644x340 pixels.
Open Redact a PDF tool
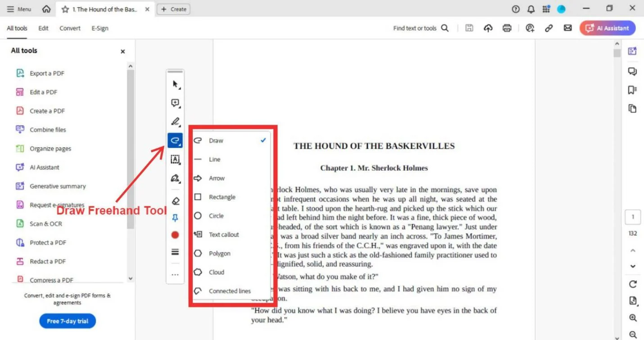[41, 261]
